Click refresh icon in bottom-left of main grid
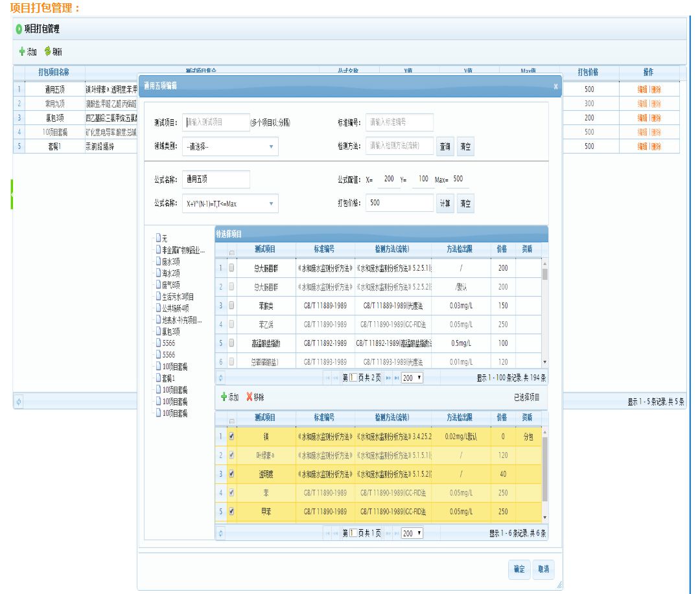The height and width of the screenshot is (594, 700). 19,402
